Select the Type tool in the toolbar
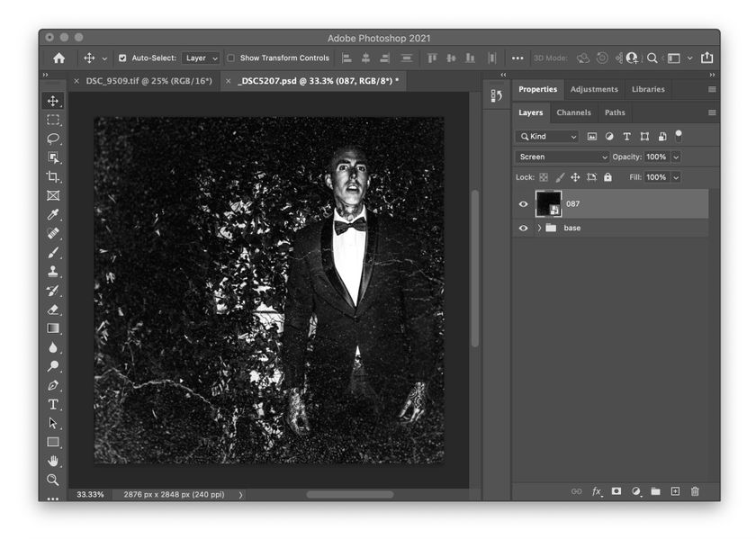The image size is (756, 539). (53, 406)
